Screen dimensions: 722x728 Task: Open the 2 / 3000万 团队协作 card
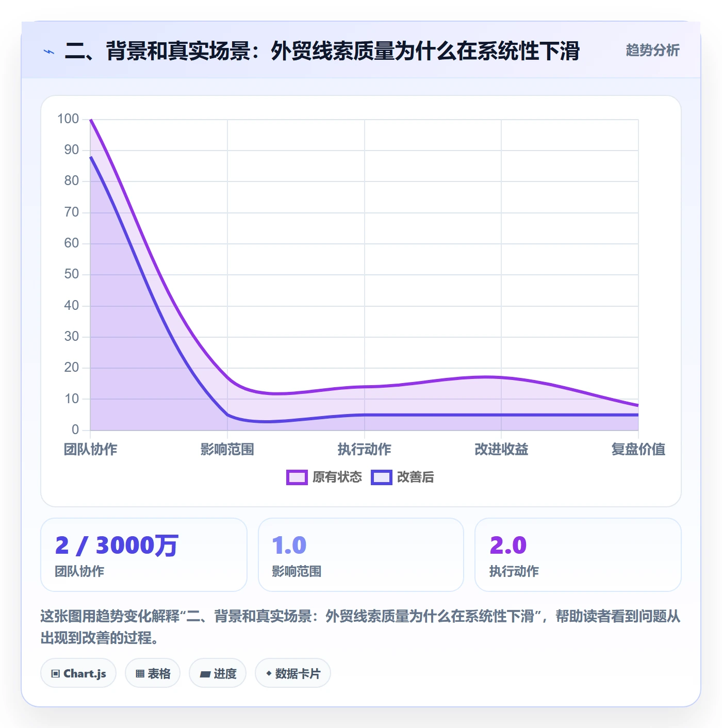click(x=144, y=555)
